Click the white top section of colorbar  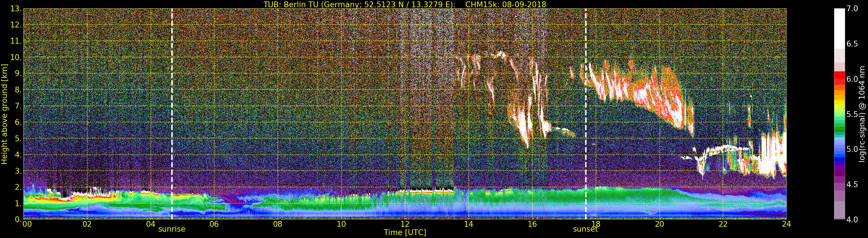[x=839, y=29]
